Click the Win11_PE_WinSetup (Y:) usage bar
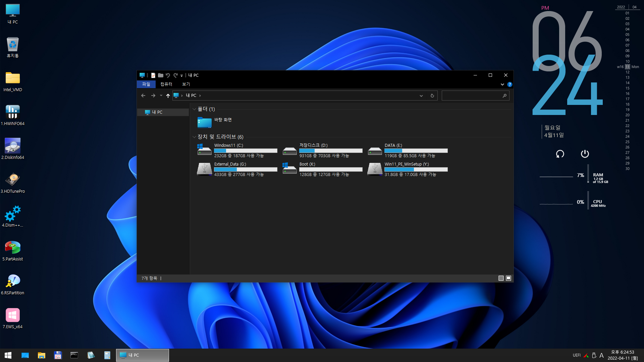Viewport: 644px width, 362px height. coord(416,170)
